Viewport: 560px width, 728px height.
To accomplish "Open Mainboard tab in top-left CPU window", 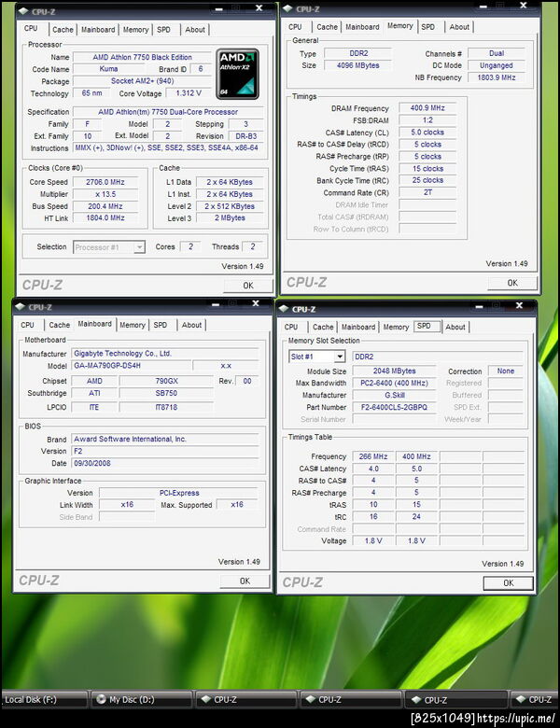I will click(x=98, y=30).
